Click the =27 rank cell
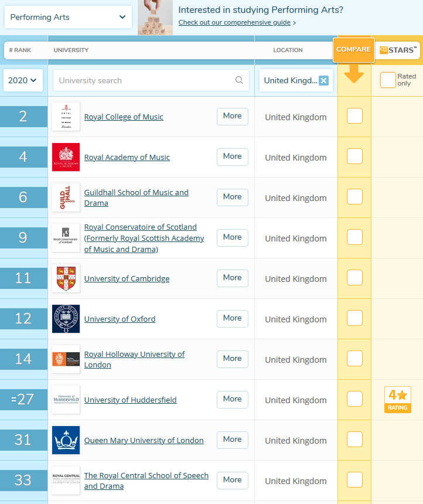This screenshot has height=504, width=423. 24,400
